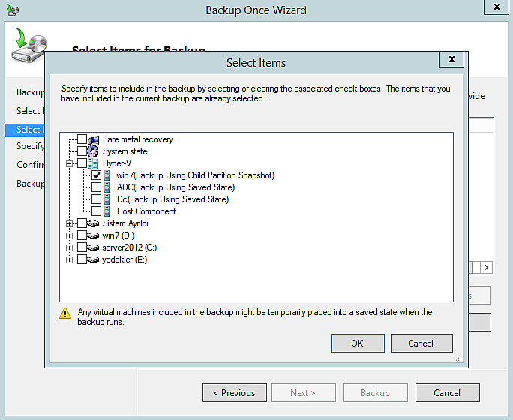The height and width of the screenshot is (420, 513).
Task: Select the highlighted Select Items wizard step
Action: click(x=25, y=130)
